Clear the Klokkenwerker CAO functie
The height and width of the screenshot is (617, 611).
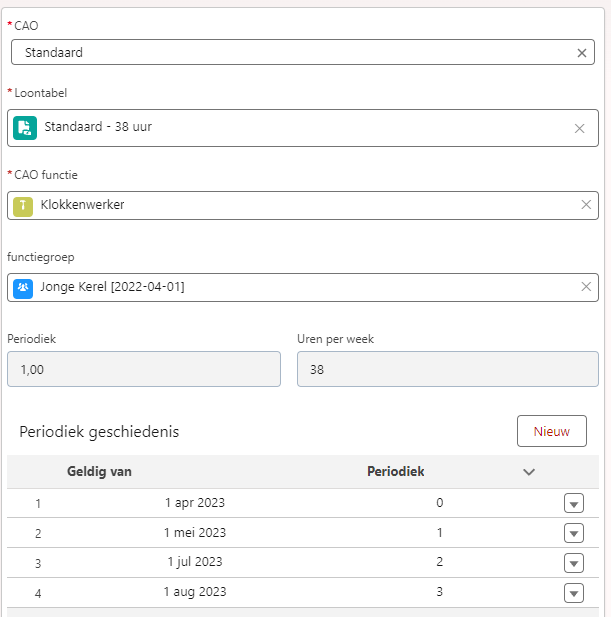(586, 204)
